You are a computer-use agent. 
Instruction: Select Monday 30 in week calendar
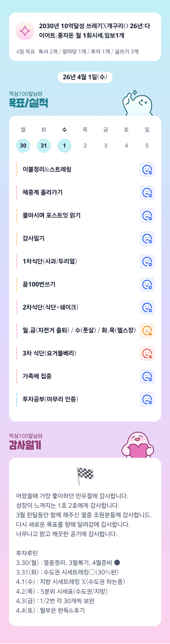tap(23, 146)
